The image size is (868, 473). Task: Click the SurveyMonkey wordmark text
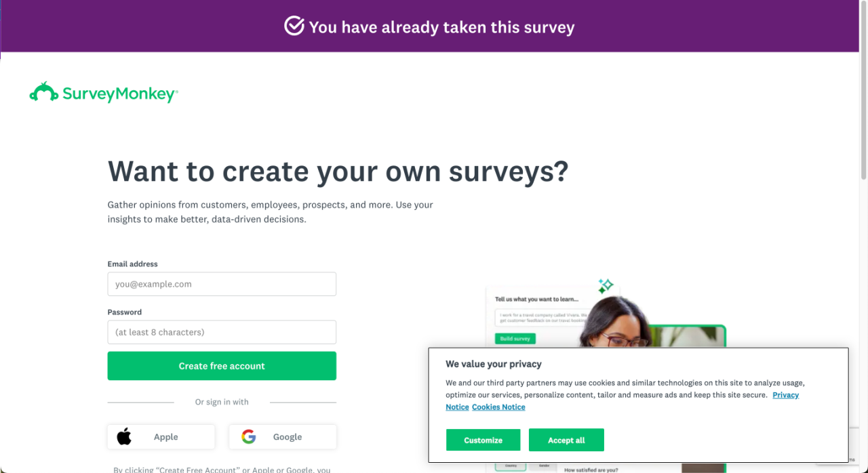pyautogui.click(x=119, y=94)
